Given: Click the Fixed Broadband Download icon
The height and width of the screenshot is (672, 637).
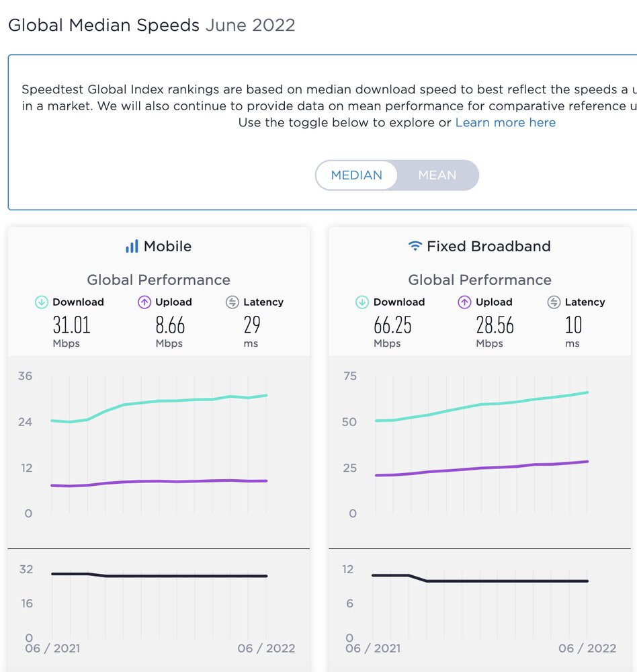Looking at the screenshot, I should (x=362, y=302).
